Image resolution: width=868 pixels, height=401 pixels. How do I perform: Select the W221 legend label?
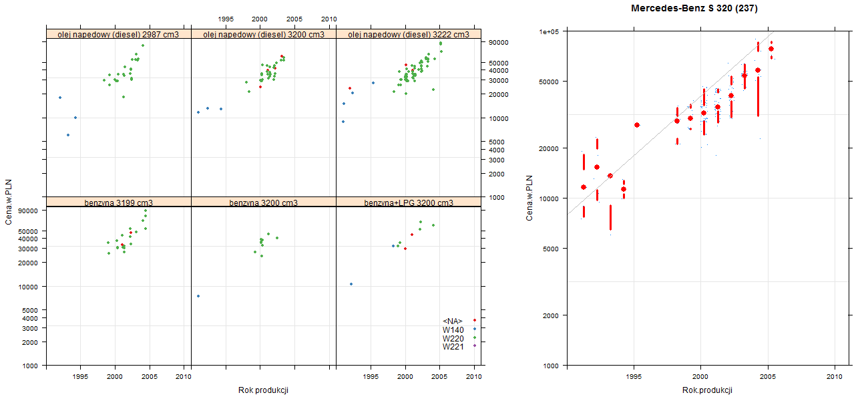coord(453,347)
